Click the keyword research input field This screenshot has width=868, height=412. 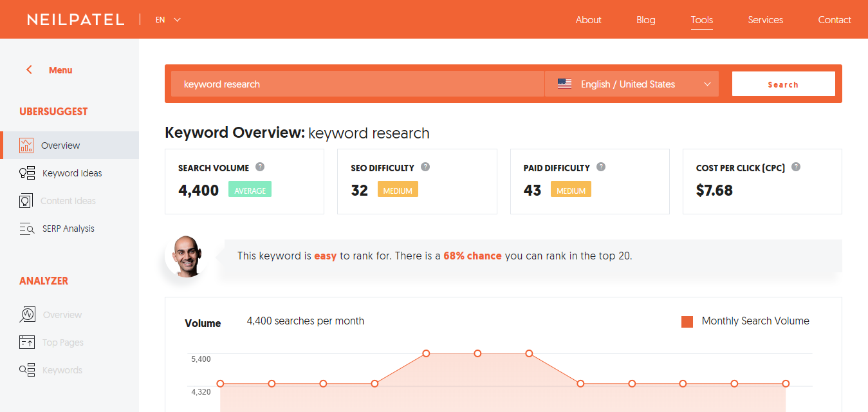click(x=358, y=84)
